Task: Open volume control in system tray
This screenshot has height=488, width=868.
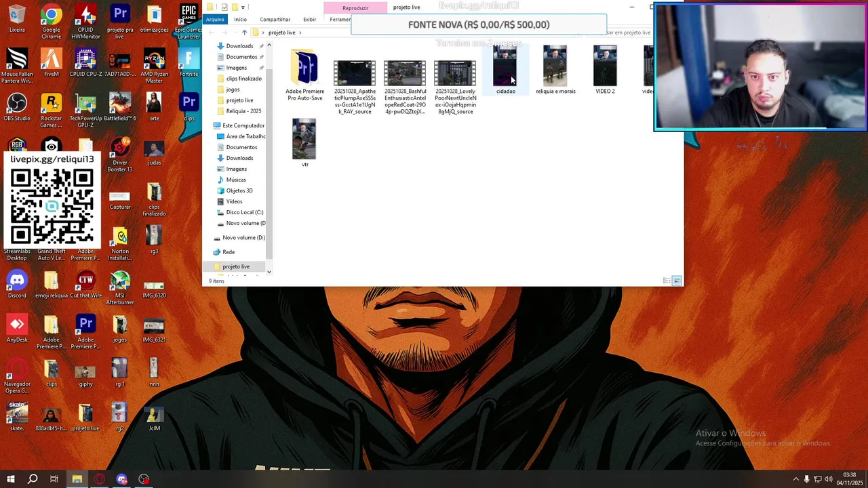Action: (829, 479)
